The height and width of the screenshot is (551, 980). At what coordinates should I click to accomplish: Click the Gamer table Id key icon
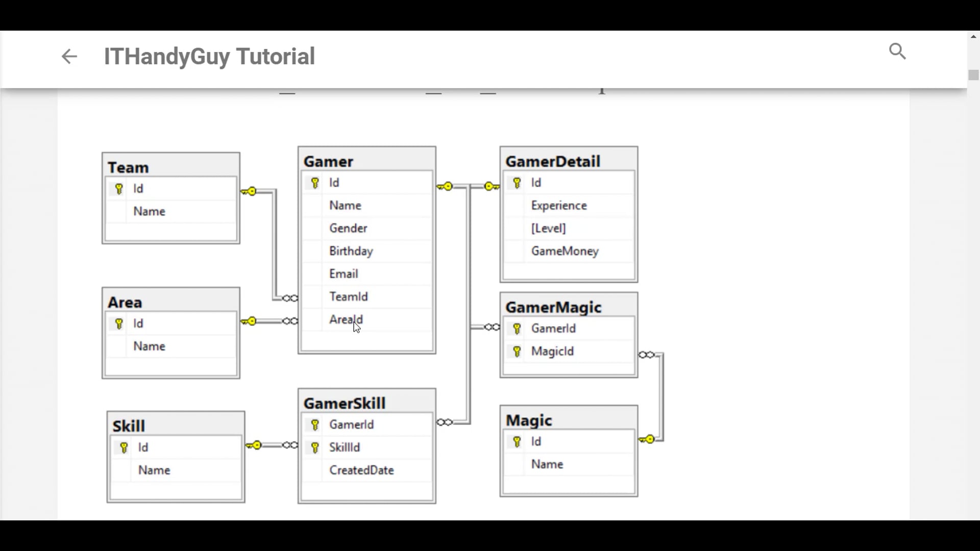point(315,183)
